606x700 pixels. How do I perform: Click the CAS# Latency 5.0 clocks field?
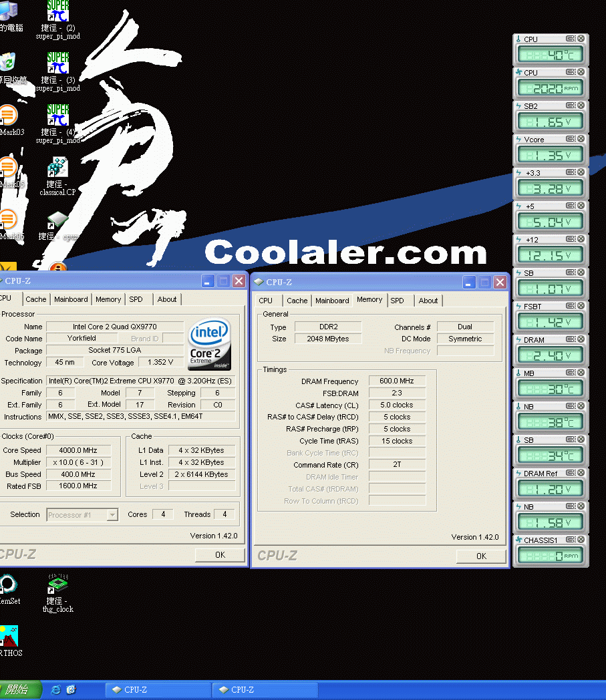coord(397,405)
